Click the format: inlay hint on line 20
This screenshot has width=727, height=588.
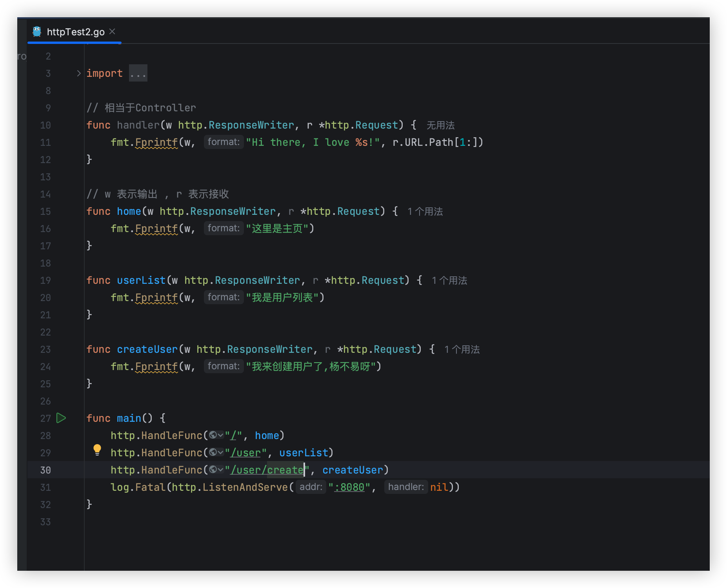point(224,297)
